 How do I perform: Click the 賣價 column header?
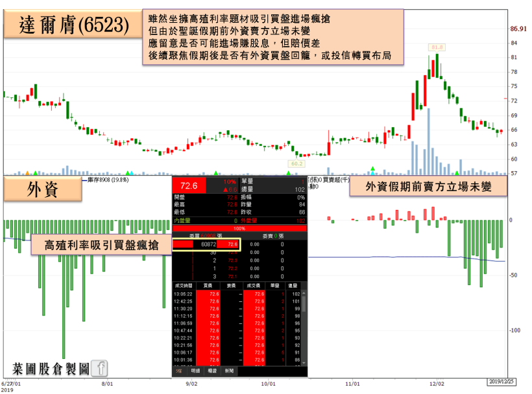(231, 286)
